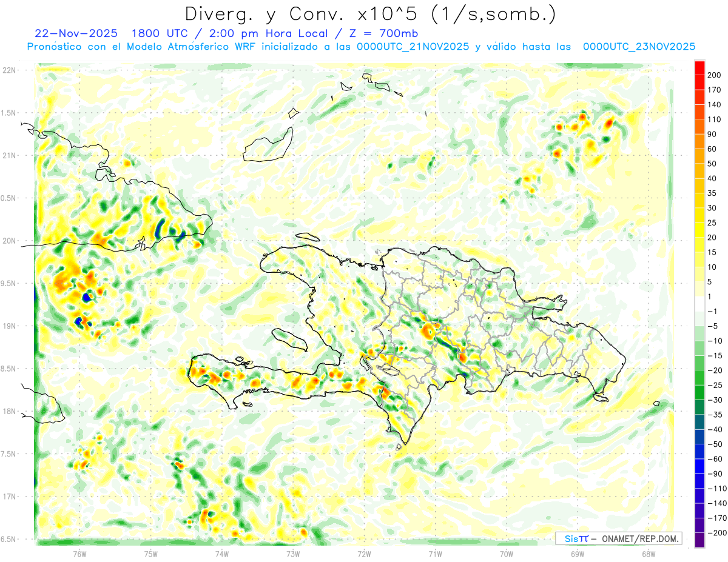This screenshot has width=728, height=562.
Task: Click the '74W' longitude label
Action: click(222, 554)
